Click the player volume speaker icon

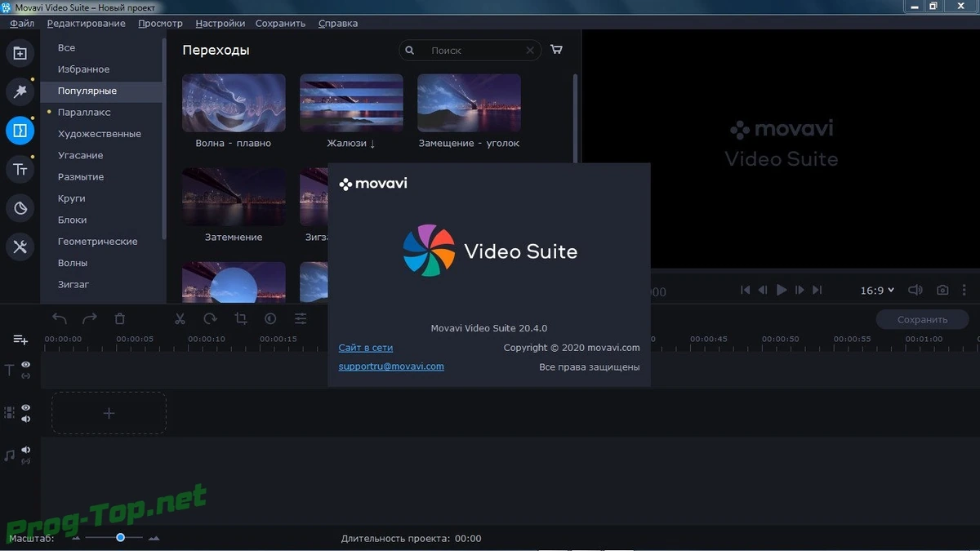(x=915, y=290)
